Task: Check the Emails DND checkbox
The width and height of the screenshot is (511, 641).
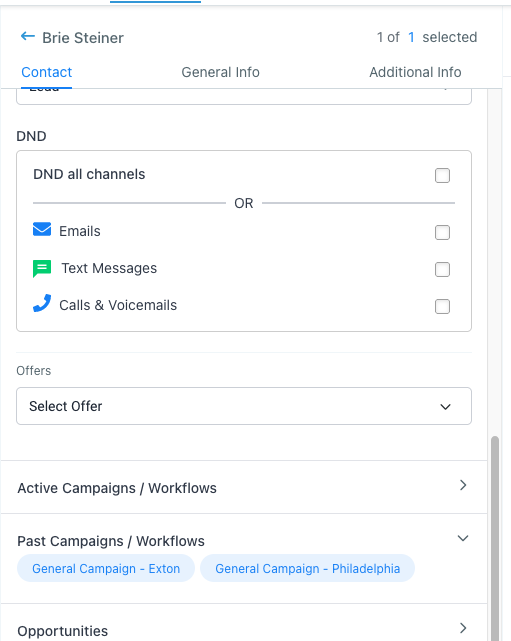Action: (x=442, y=233)
